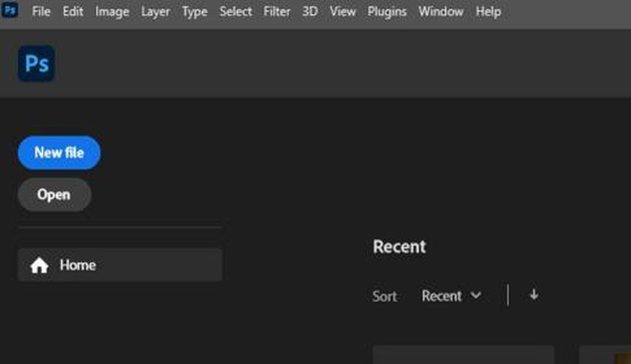Toggle sort direction with the arrow icon

pyautogui.click(x=533, y=295)
